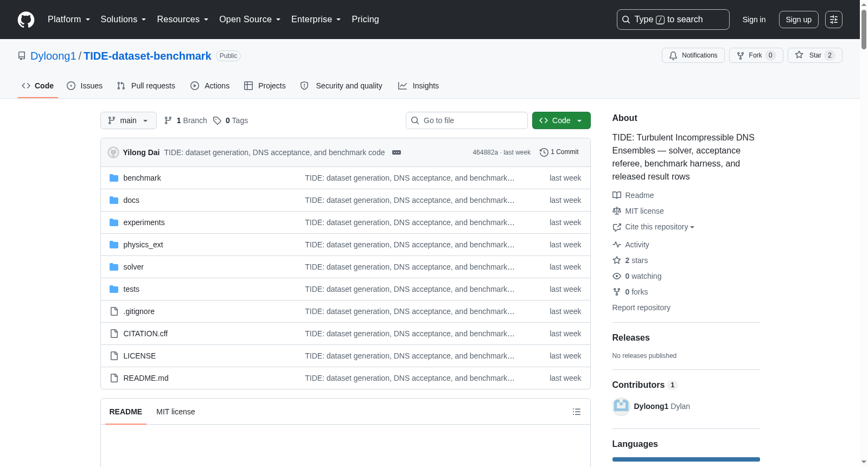868x467 pixels.
Task: Click the benchmark folder icon
Action: point(114,178)
